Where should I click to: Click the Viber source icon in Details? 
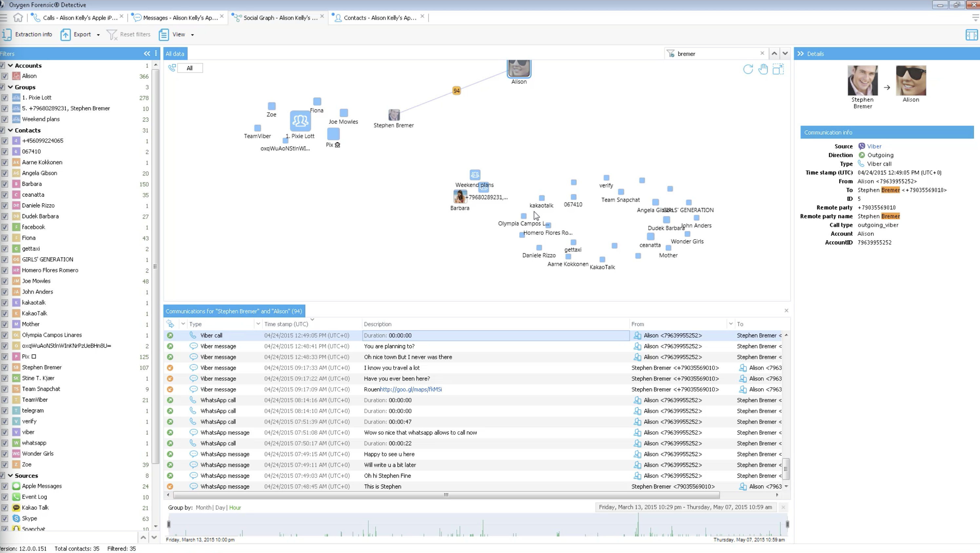click(862, 146)
